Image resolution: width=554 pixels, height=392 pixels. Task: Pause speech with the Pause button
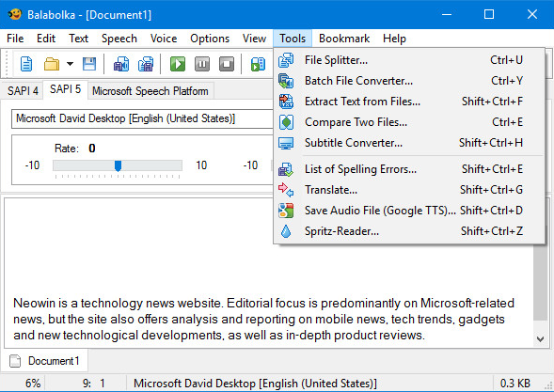pos(202,64)
